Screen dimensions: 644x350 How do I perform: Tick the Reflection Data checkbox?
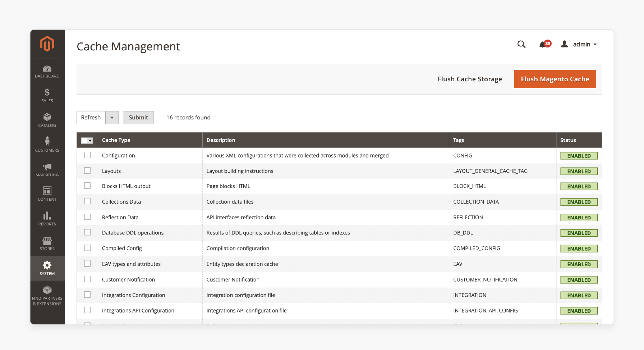[x=87, y=217]
